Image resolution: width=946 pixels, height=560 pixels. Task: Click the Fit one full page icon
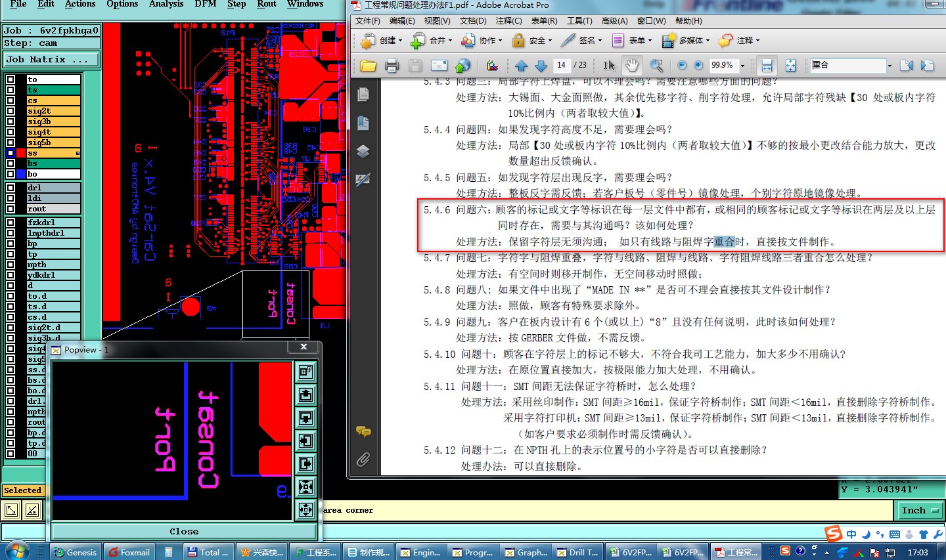790,65
